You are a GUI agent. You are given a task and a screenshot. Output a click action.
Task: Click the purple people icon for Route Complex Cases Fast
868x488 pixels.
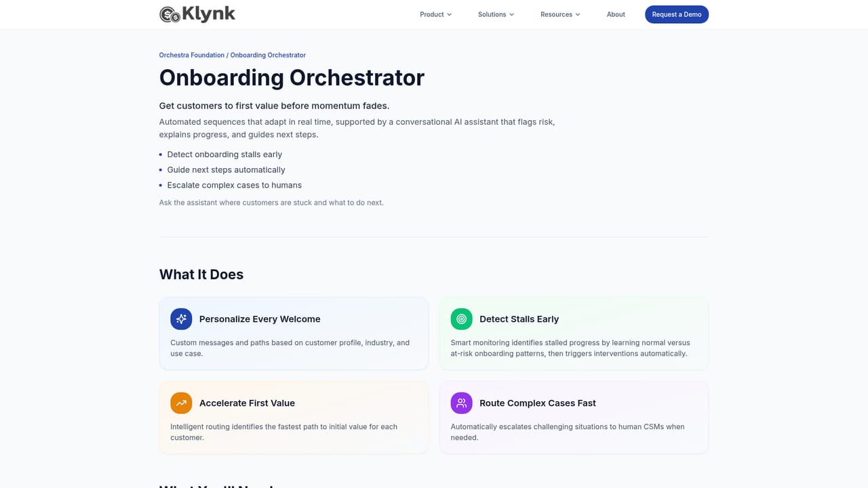[x=462, y=403]
